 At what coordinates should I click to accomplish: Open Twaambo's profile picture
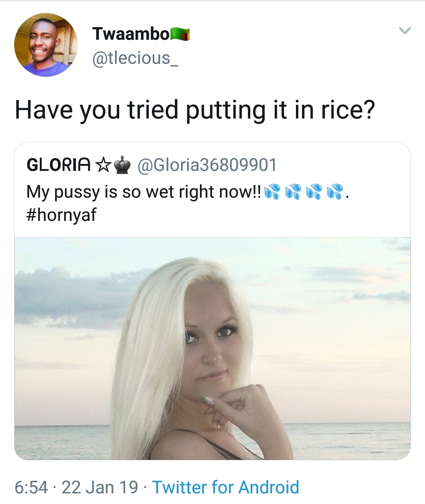45,45
